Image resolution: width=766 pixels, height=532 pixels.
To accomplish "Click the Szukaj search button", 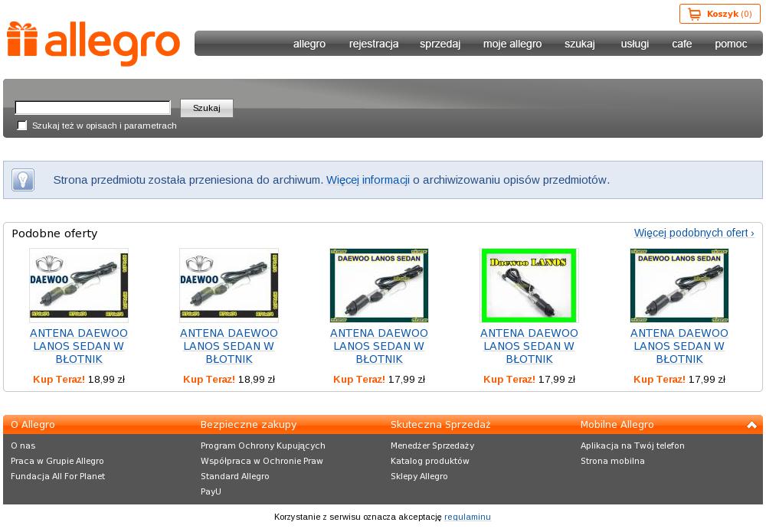I will (207, 108).
